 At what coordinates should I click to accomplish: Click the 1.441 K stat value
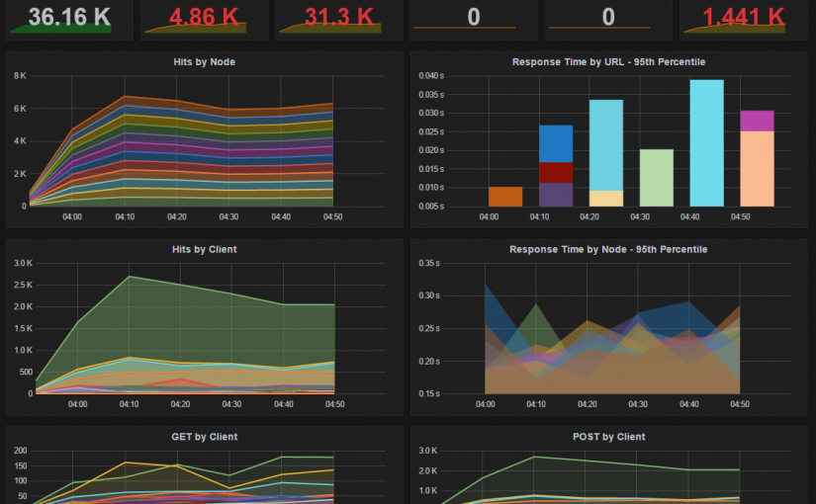[743, 17]
